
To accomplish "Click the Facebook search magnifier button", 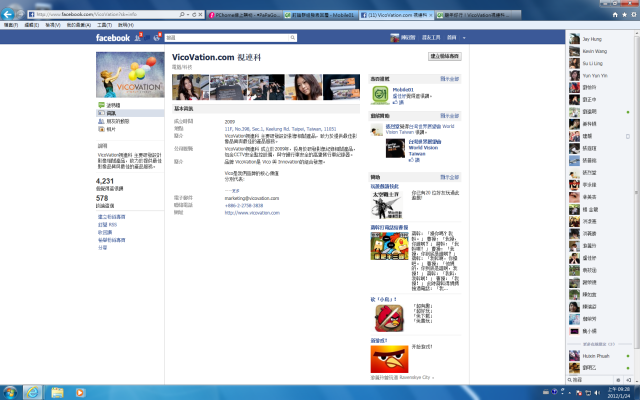I will tap(293, 38).
